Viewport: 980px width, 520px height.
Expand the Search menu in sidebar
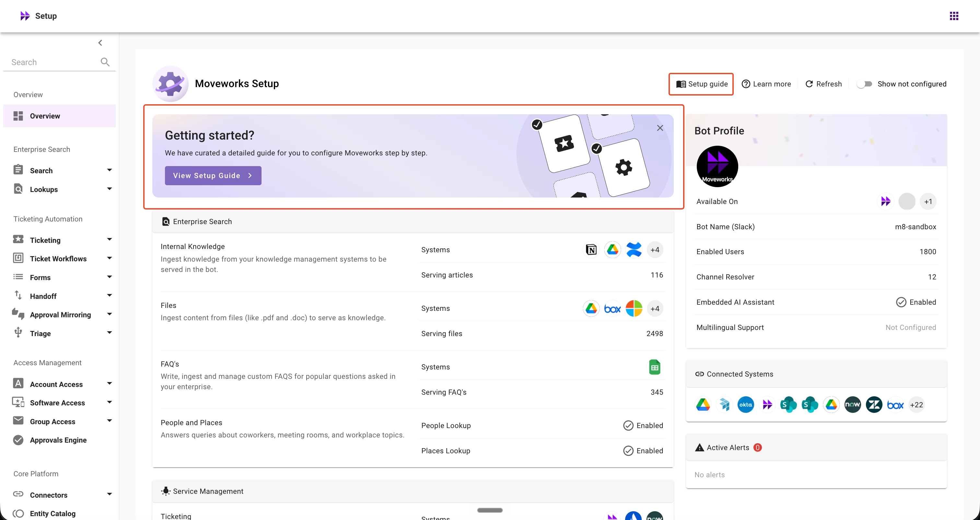tap(109, 170)
